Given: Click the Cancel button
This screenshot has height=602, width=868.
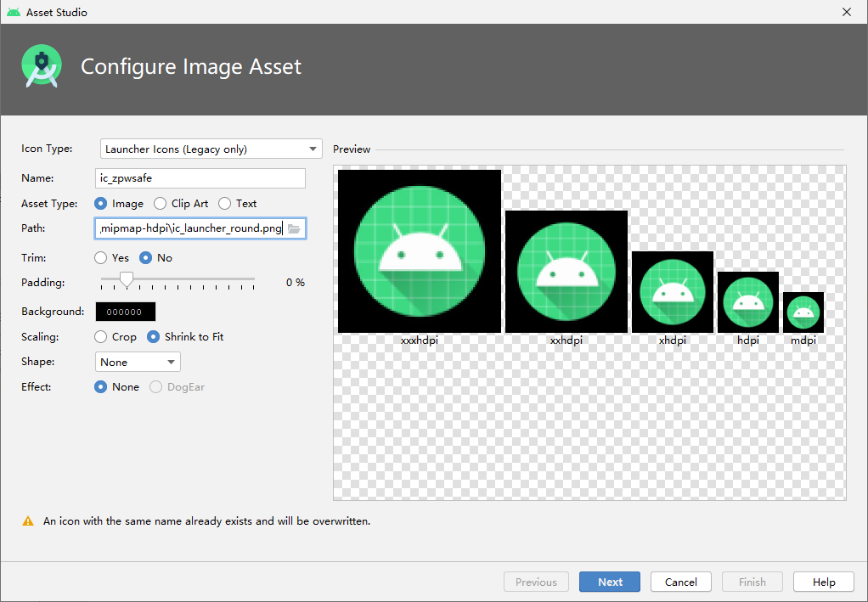Looking at the screenshot, I should click(x=680, y=582).
